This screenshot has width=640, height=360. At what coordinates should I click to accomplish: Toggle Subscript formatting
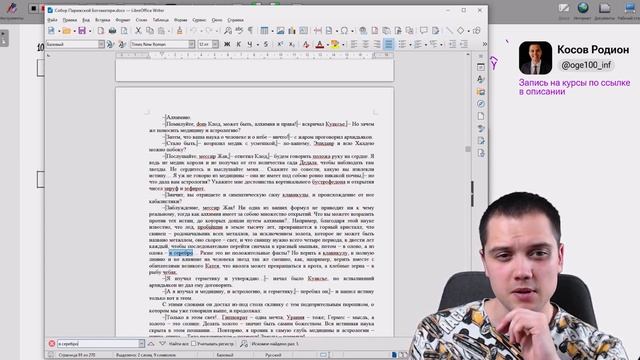[x=291, y=44]
